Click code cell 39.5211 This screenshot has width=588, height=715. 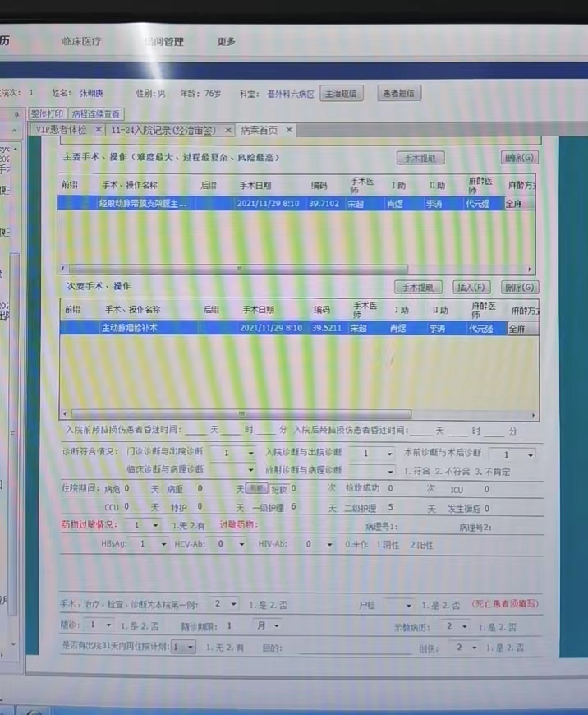[327, 328]
